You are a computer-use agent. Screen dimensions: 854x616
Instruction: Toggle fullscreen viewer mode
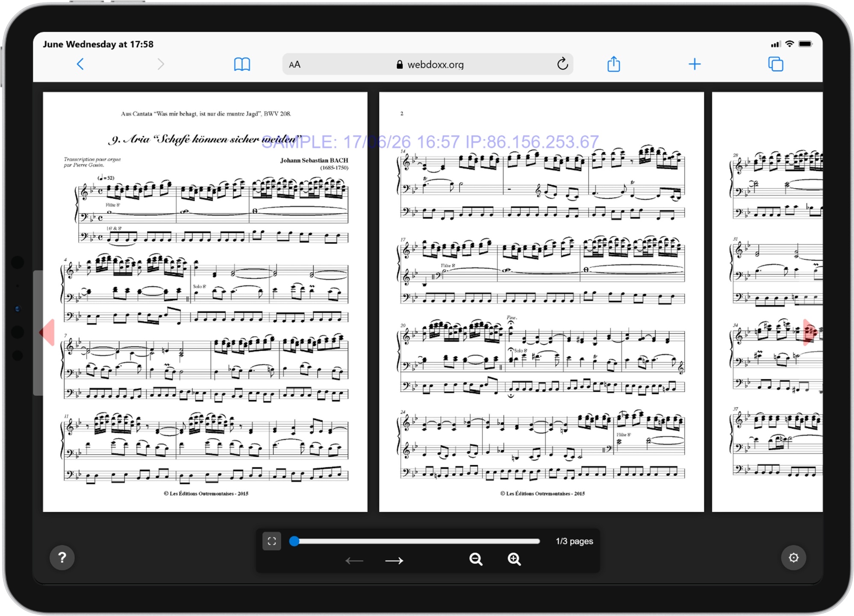coord(271,541)
